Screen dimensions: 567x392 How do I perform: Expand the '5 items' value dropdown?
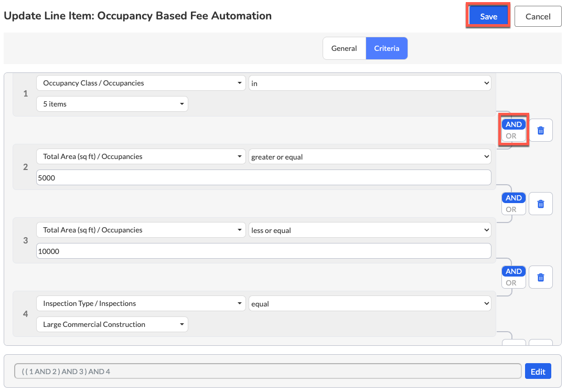point(112,104)
